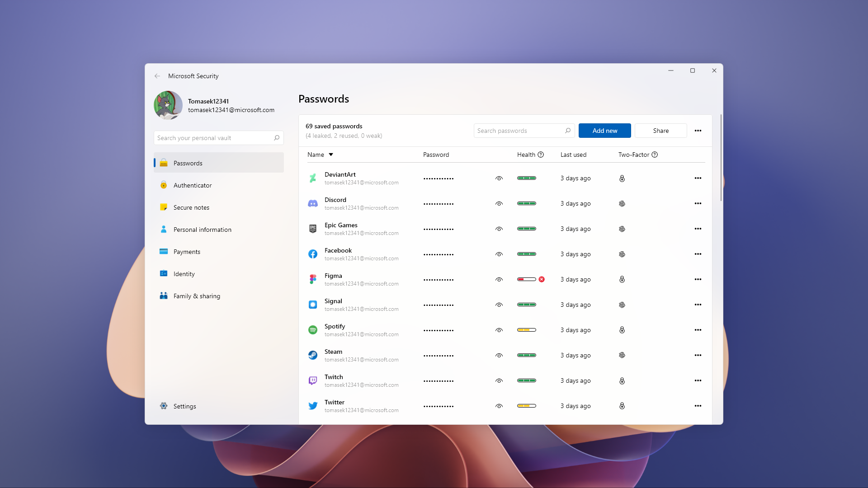Click the Facebook logo icon
Image resolution: width=868 pixels, height=488 pixels.
[x=312, y=254]
